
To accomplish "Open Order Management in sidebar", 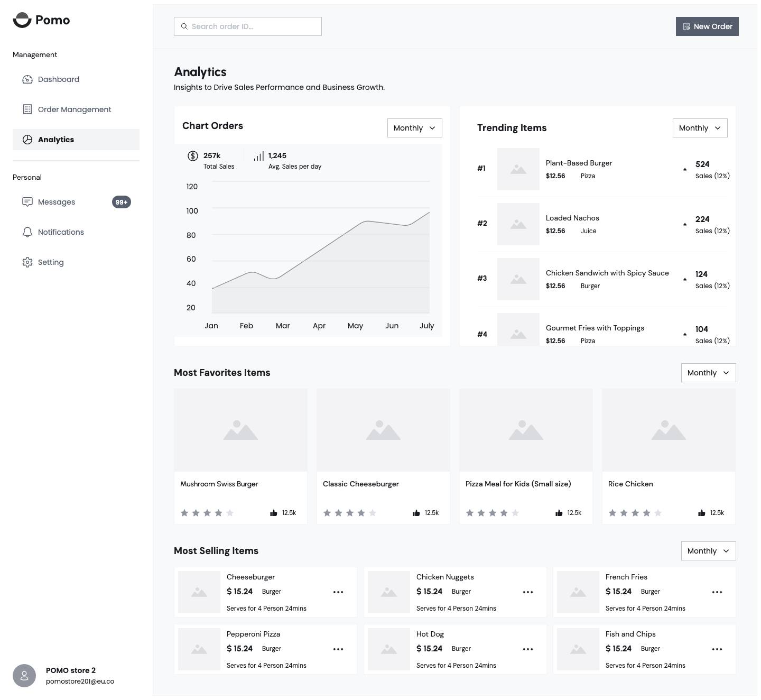I will pos(76,109).
